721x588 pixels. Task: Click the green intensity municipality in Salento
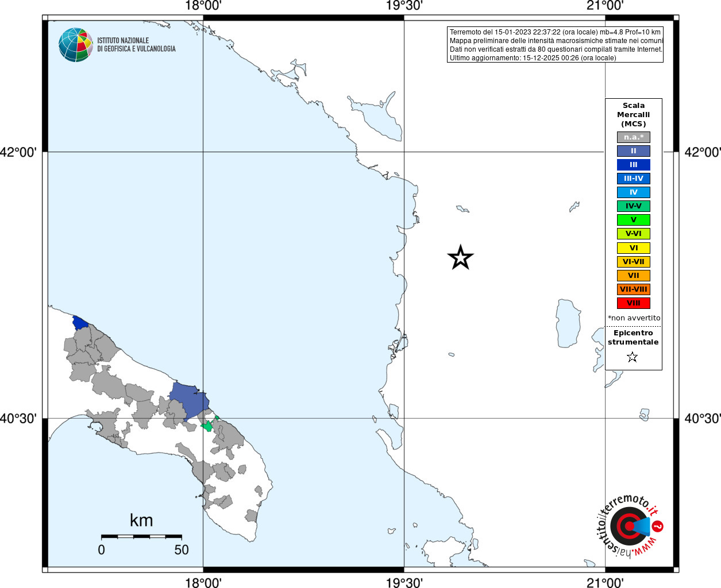208,425
